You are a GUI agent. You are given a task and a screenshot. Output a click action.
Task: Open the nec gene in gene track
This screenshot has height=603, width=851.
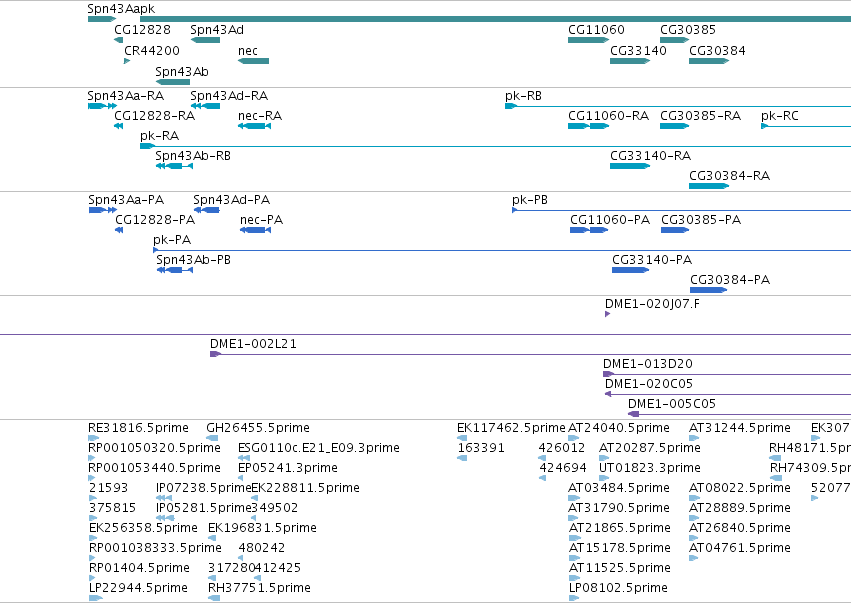pyautogui.click(x=253, y=61)
